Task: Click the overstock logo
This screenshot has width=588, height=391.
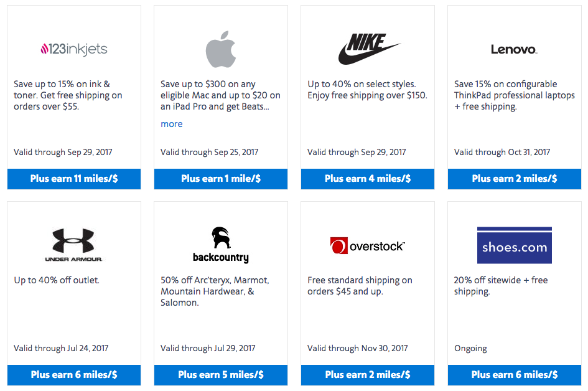Action: point(368,246)
